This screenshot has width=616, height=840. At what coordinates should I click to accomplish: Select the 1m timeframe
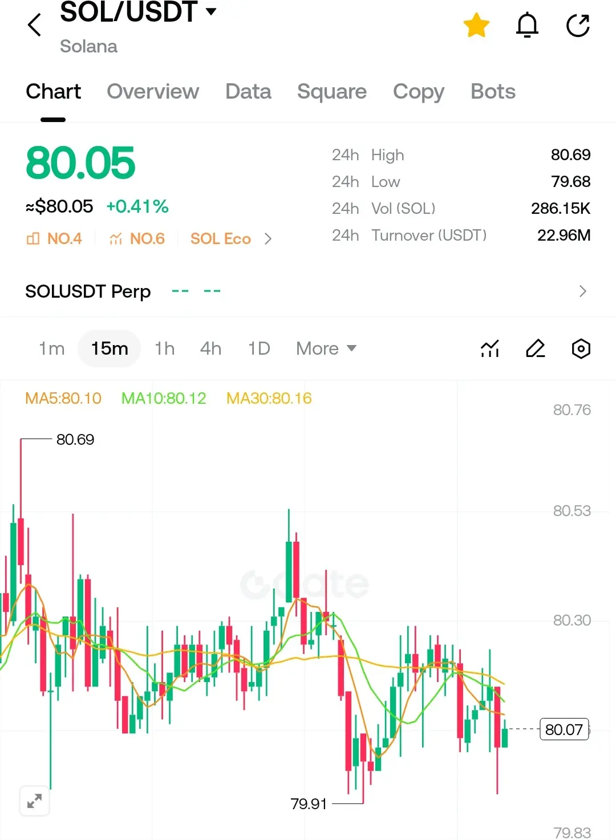51,348
